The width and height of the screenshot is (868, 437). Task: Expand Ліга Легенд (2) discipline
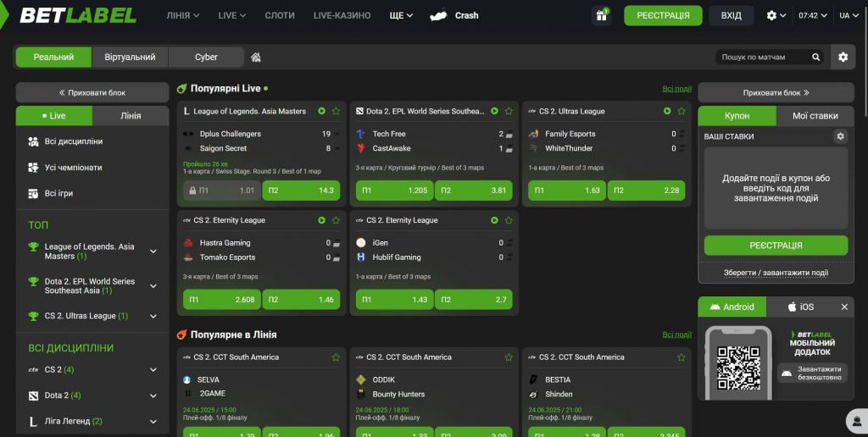point(153,422)
